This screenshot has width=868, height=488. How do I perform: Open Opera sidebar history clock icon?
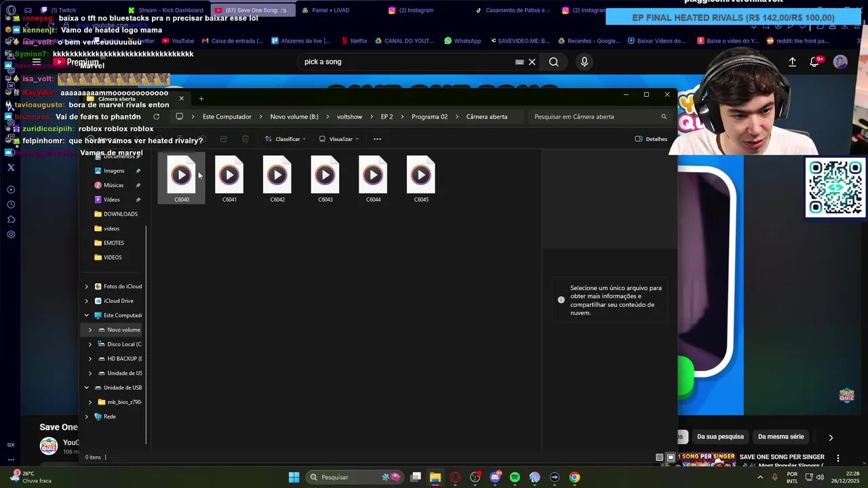click(11, 205)
